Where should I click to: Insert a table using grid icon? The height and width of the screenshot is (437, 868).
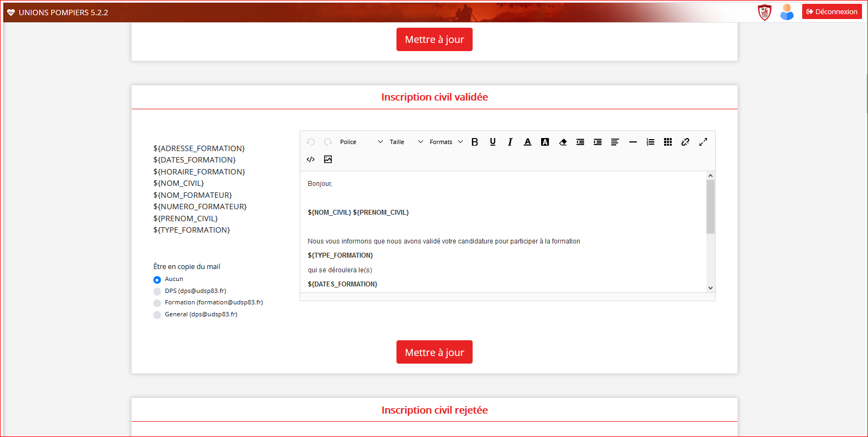pyautogui.click(x=668, y=142)
